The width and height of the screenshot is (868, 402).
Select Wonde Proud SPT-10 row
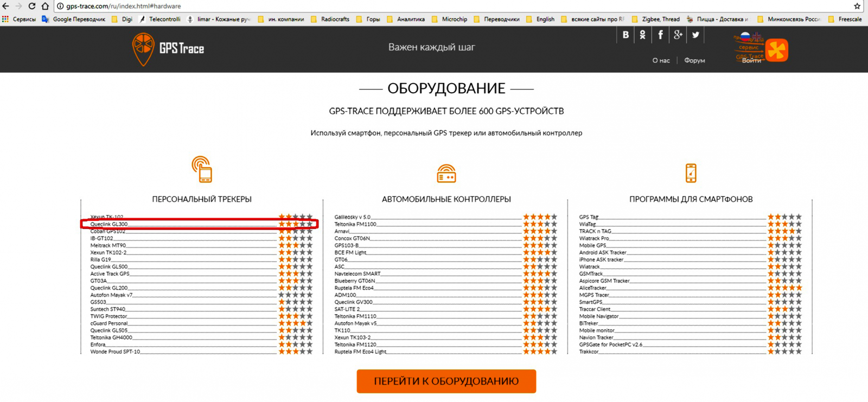tap(201, 352)
